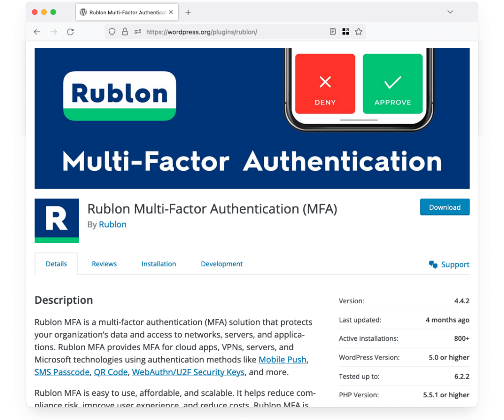Viewport: 504px width, 420px height.
Task: Click the '5.0 or higher' WordPress version value
Action: click(449, 357)
